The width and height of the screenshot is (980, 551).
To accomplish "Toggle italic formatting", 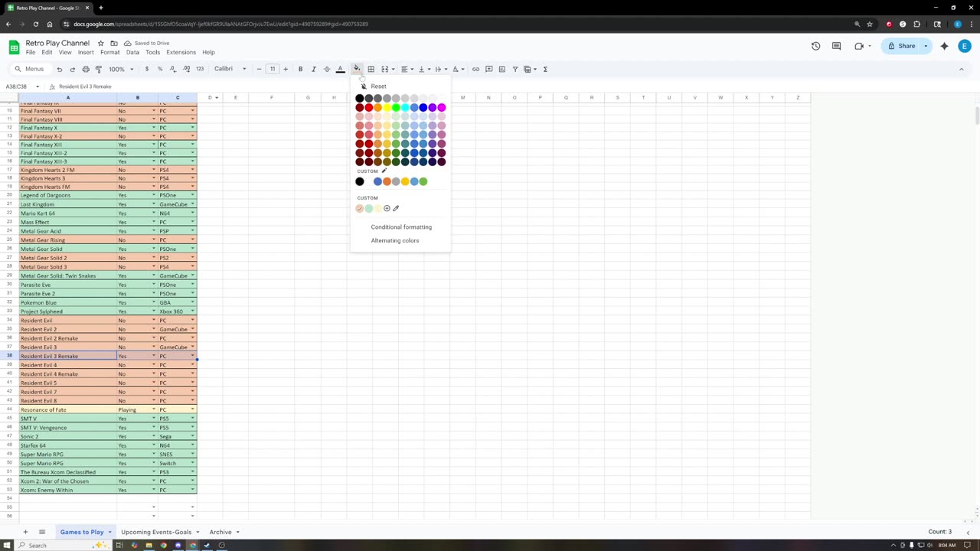I will [x=313, y=69].
